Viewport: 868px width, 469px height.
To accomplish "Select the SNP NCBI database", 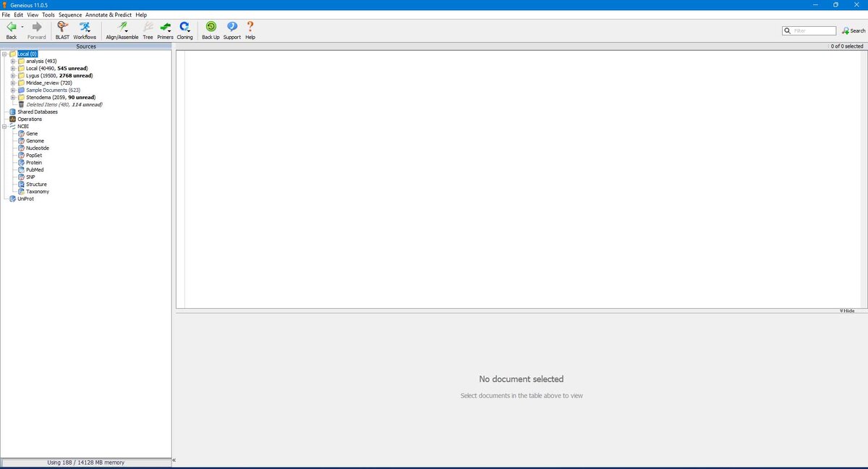I will pos(30,177).
